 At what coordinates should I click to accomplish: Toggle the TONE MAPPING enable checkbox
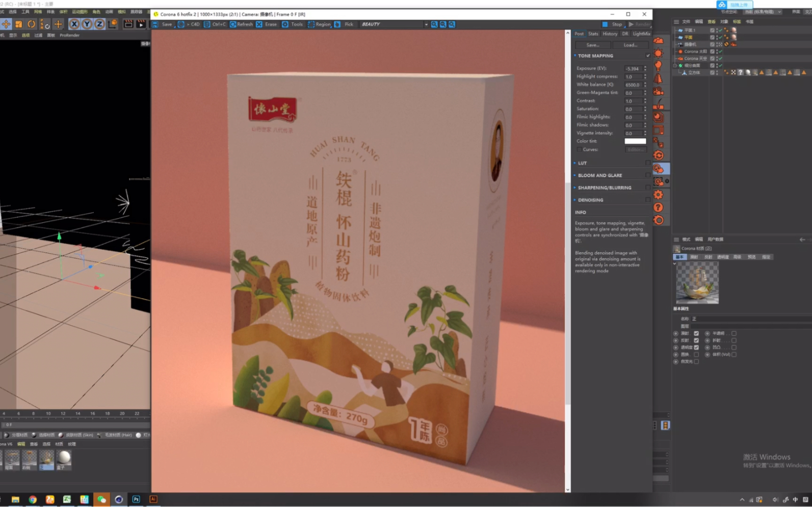click(648, 56)
